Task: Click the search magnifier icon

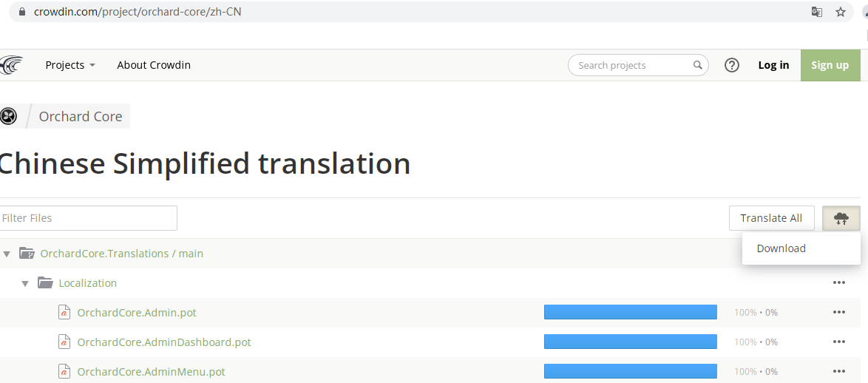Action: click(x=697, y=65)
